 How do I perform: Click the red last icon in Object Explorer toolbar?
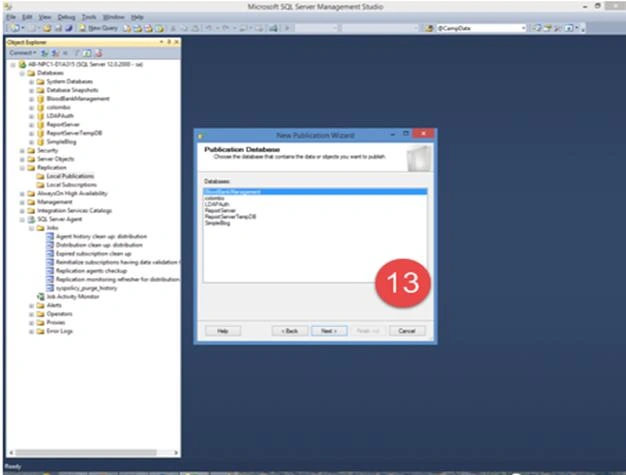pos(98,53)
